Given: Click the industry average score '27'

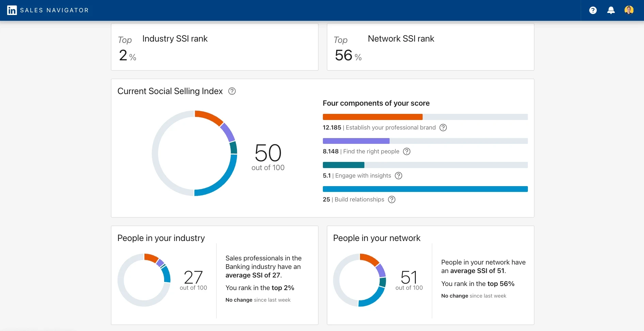Looking at the screenshot, I should point(193,277).
